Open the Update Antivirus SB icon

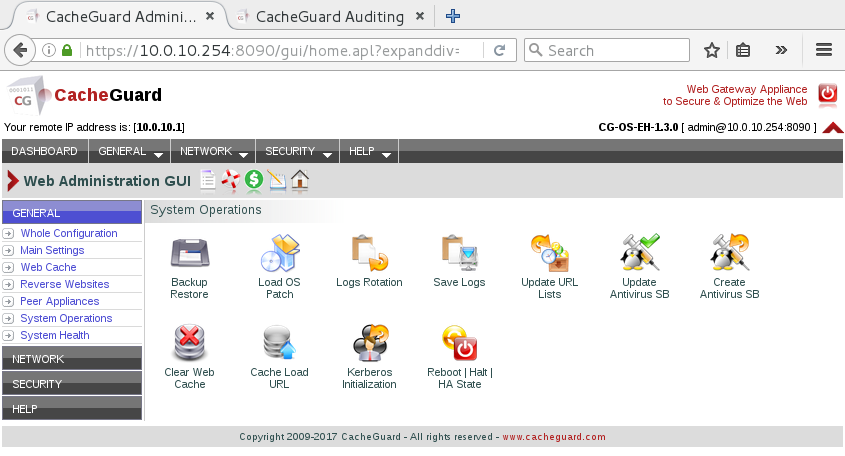click(639, 252)
